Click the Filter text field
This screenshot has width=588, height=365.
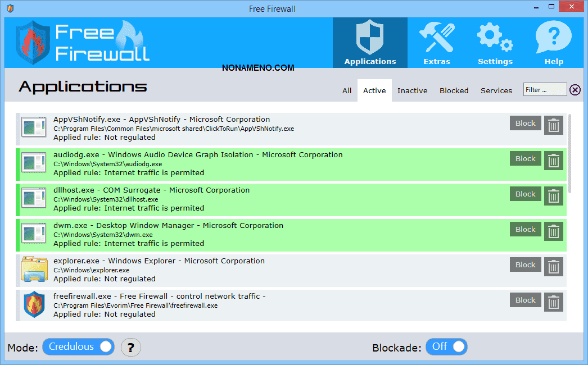coord(545,90)
